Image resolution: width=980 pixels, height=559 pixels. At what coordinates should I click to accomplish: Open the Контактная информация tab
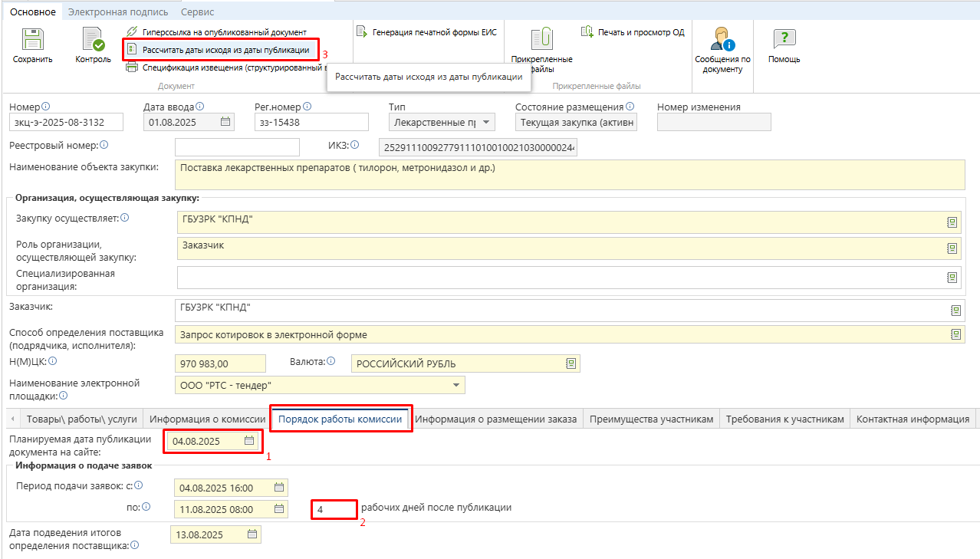[x=913, y=419]
